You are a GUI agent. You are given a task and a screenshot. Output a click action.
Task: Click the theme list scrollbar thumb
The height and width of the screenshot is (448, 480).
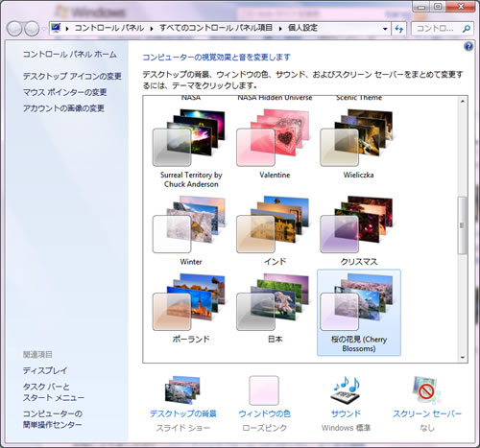(462, 225)
